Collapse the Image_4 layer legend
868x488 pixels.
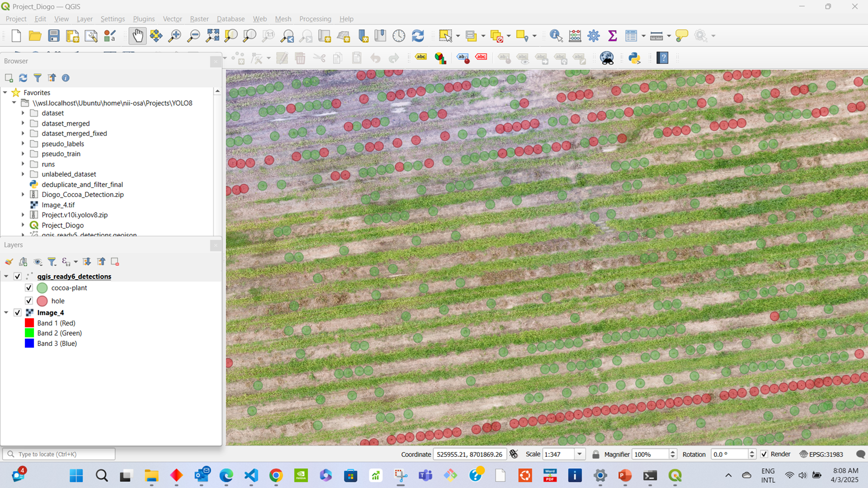pos(6,313)
